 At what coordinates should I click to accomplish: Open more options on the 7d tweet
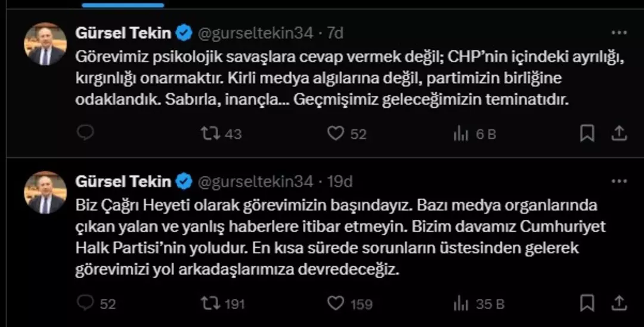coord(620,33)
